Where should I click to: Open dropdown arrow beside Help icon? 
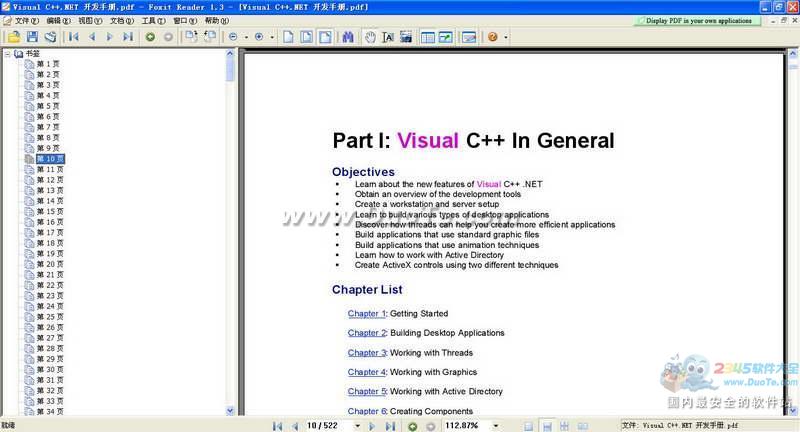[x=506, y=37]
